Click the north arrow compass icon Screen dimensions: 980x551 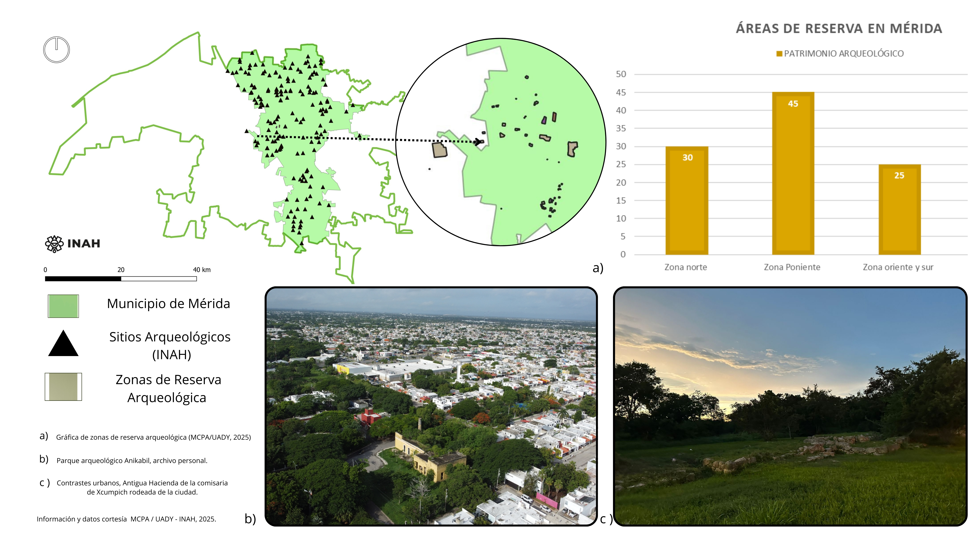click(56, 50)
